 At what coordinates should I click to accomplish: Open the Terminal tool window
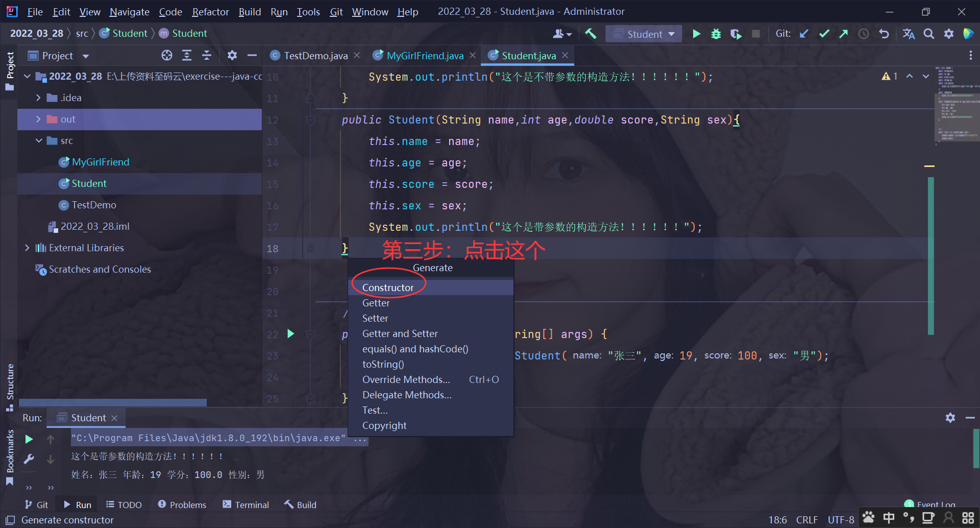(246, 505)
